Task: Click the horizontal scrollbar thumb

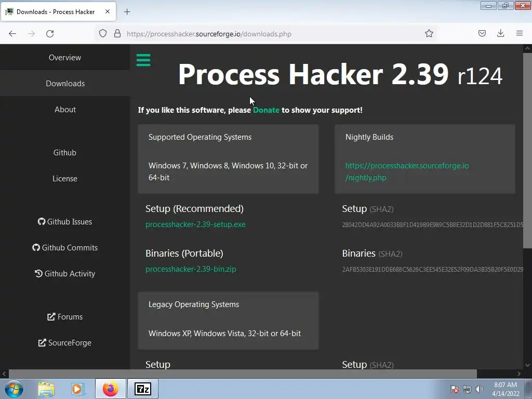Action: (x=243, y=374)
